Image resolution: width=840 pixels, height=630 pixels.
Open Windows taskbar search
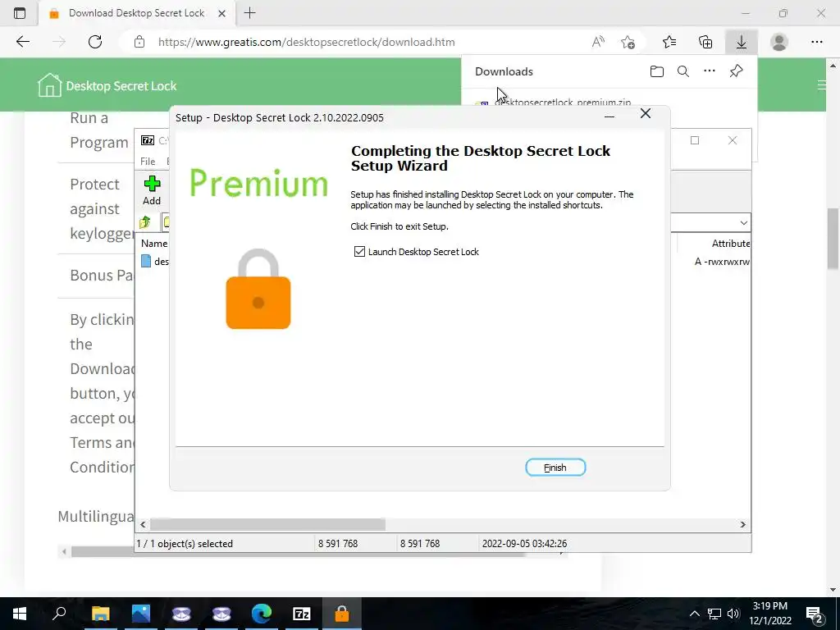tap(59, 614)
